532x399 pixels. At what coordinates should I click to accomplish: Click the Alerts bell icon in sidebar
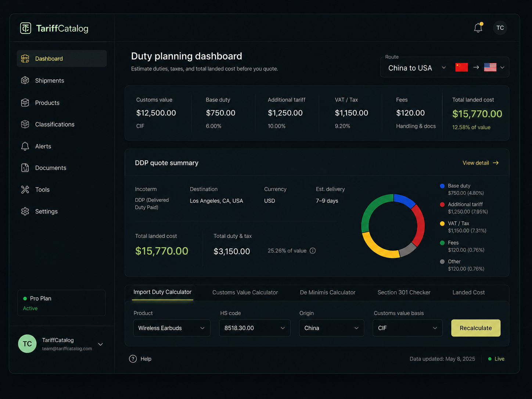click(25, 146)
